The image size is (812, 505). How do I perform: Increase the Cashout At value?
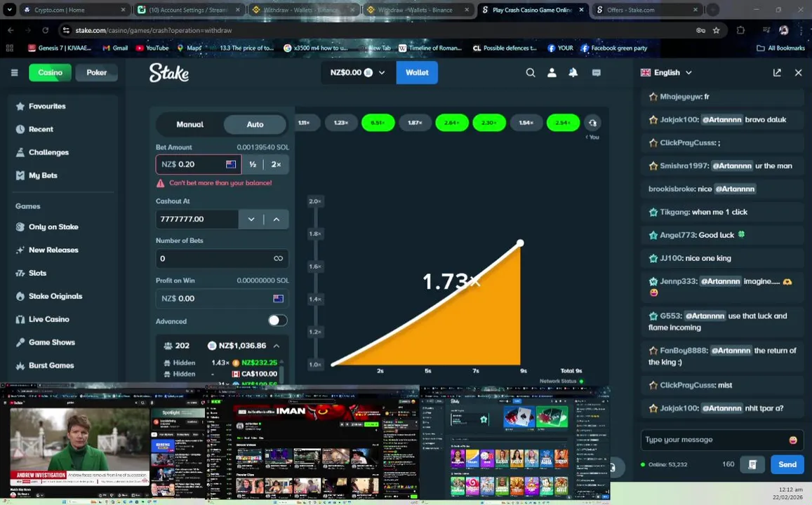pyautogui.click(x=276, y=220)
